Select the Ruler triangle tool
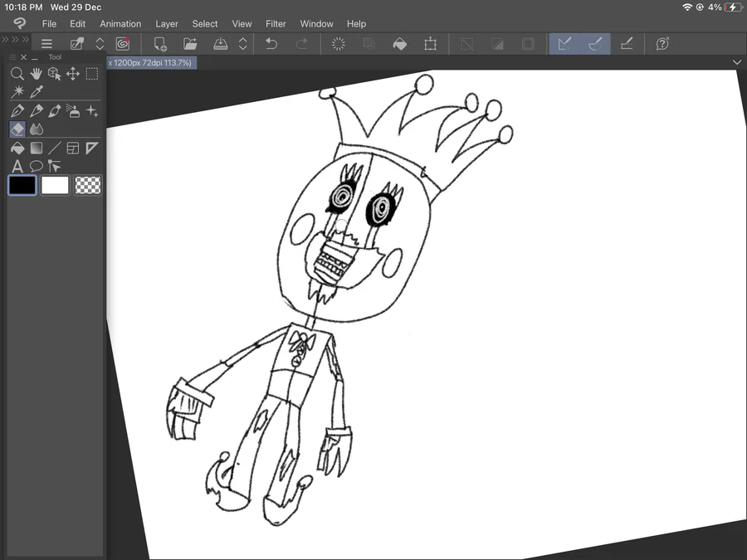 [x=91, y=149]
